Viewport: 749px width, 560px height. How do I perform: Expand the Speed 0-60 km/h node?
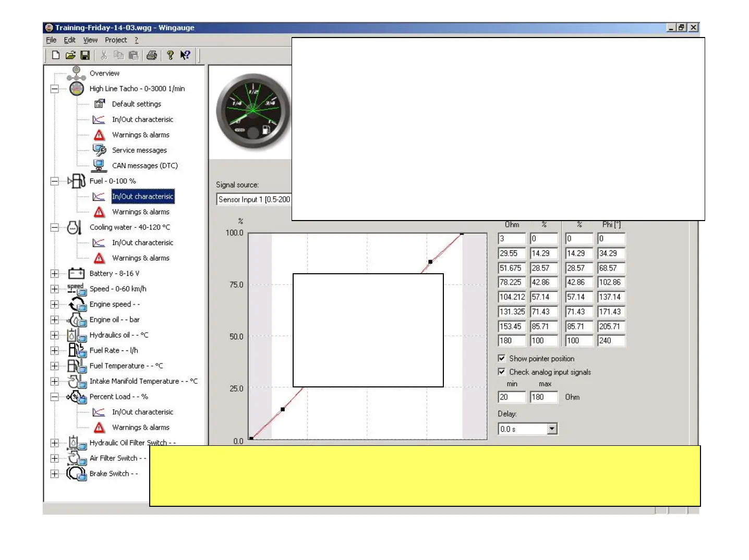click(54, 289)
